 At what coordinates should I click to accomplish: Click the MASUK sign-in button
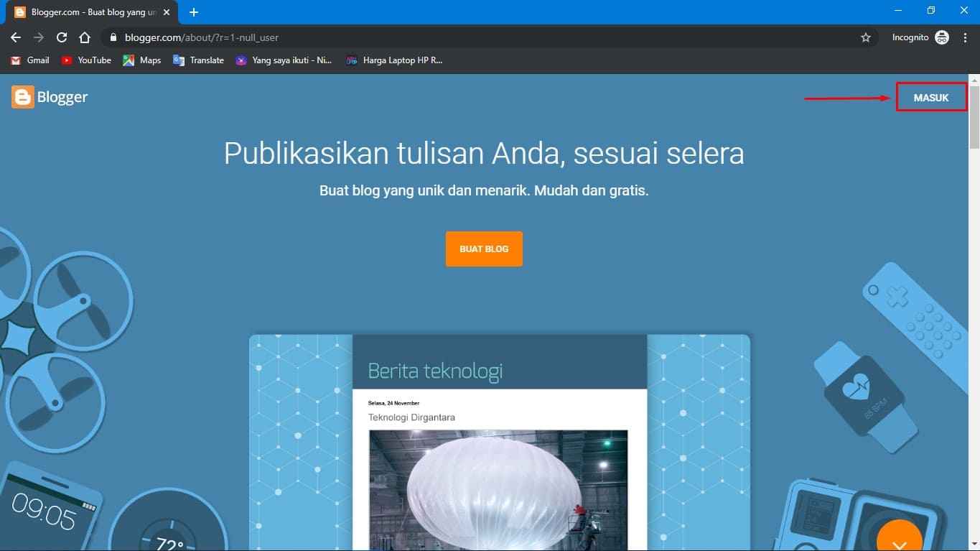(x=931, y=98)
